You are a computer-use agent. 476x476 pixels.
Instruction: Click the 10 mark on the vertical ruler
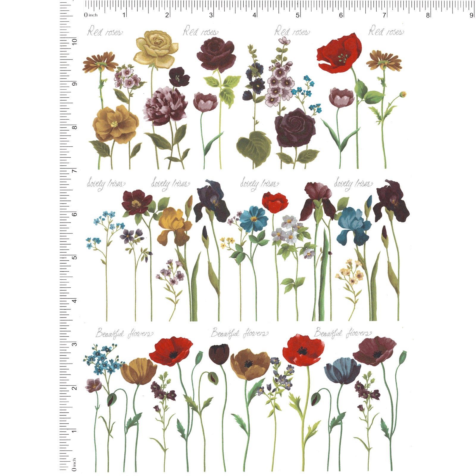tap(74, 41)
